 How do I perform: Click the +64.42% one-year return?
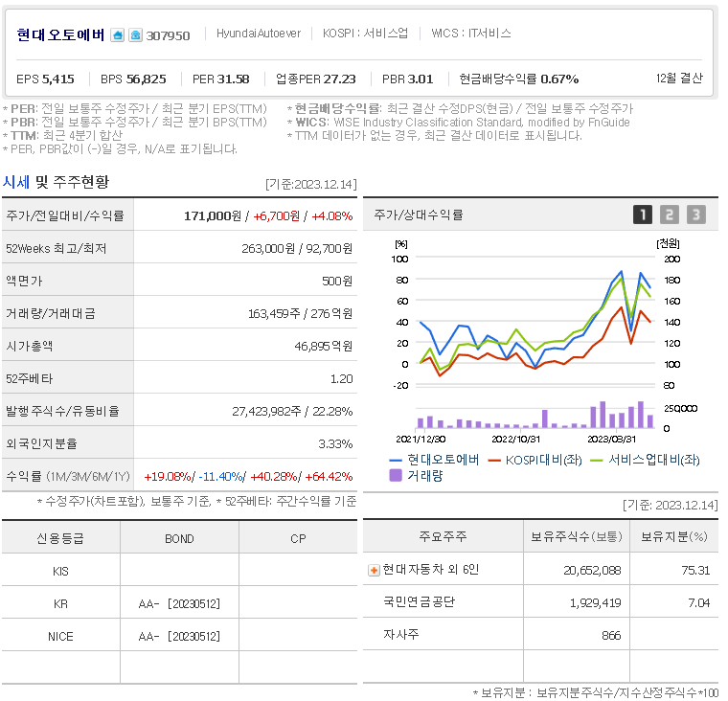(329, 477)
